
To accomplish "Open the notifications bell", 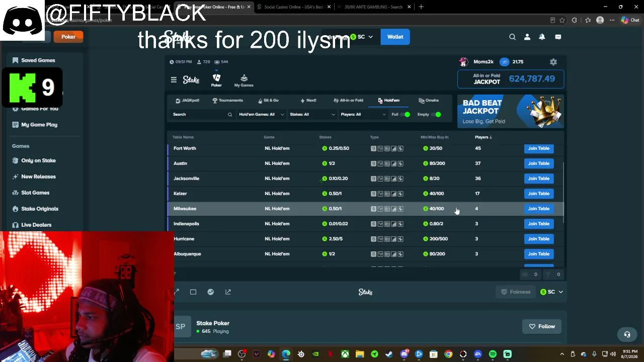I will tap(542, 37).
